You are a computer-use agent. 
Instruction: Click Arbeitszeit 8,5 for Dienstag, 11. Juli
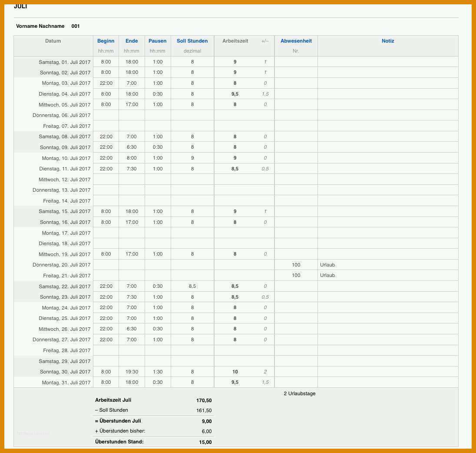pyautogui.click(x=235, y=169)
